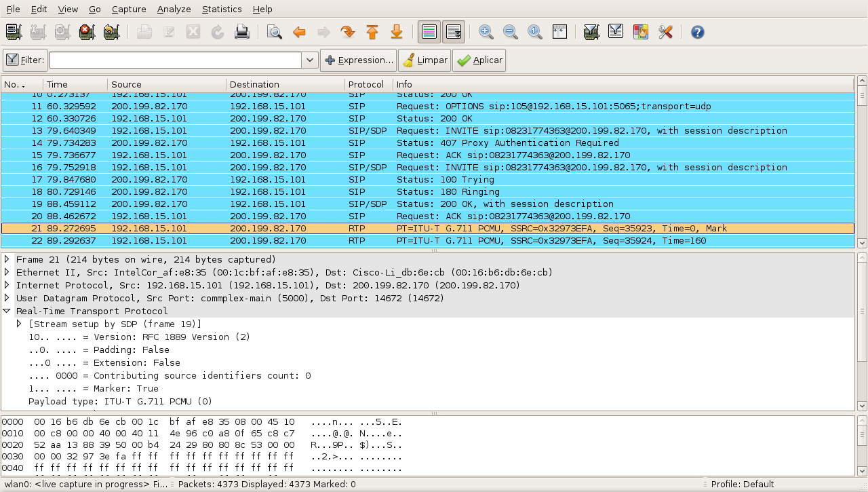This screenshot has height=492, width=868.
Task: Open the filter history dropdown arrow
Action: pos(310,60)
